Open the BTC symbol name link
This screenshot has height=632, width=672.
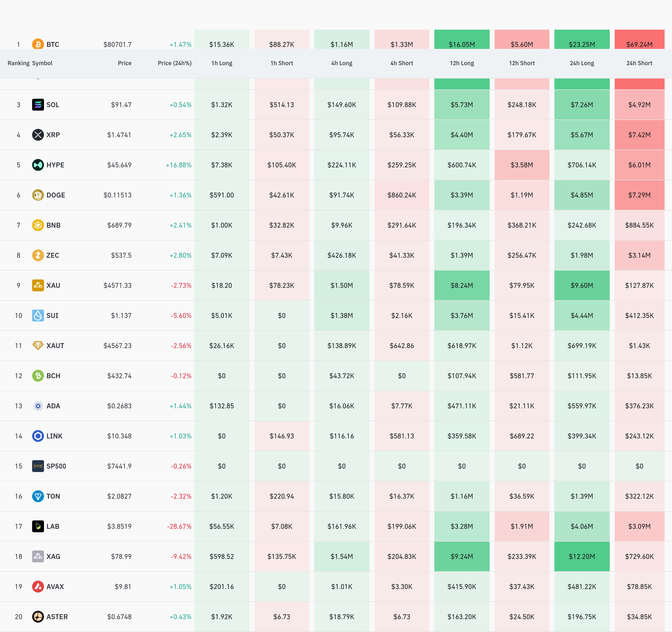coord(53,45)
